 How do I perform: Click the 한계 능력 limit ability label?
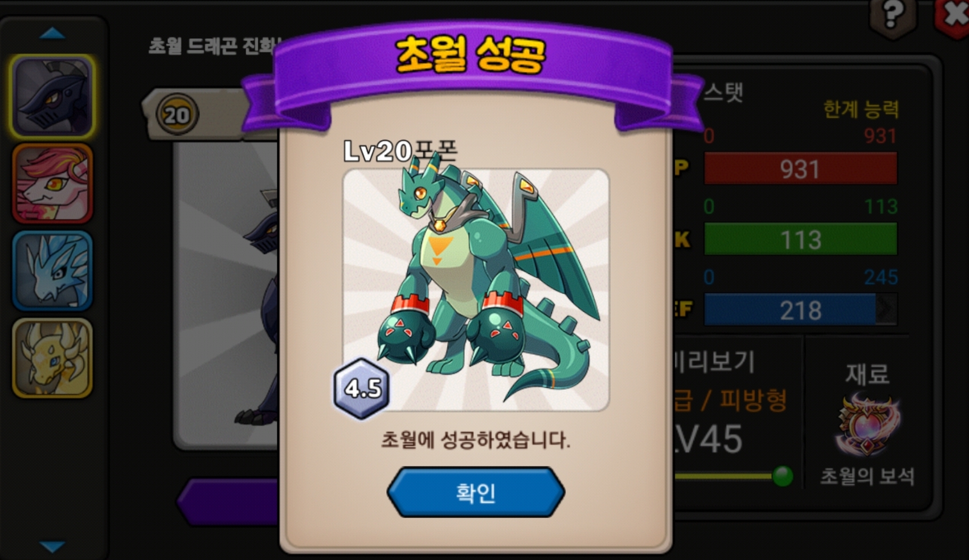pos(861,109)
